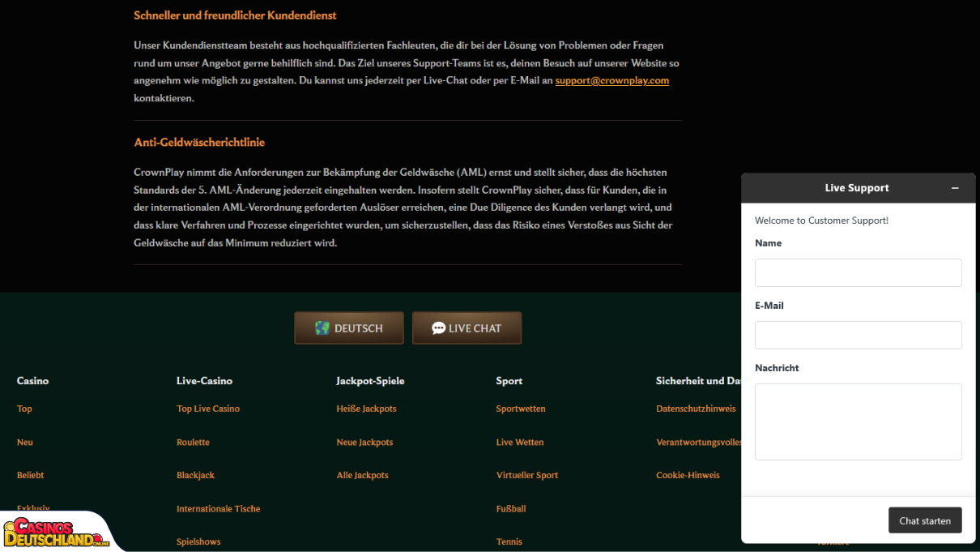Click the speech bubble icon on Live Chat

click(439, 328)
